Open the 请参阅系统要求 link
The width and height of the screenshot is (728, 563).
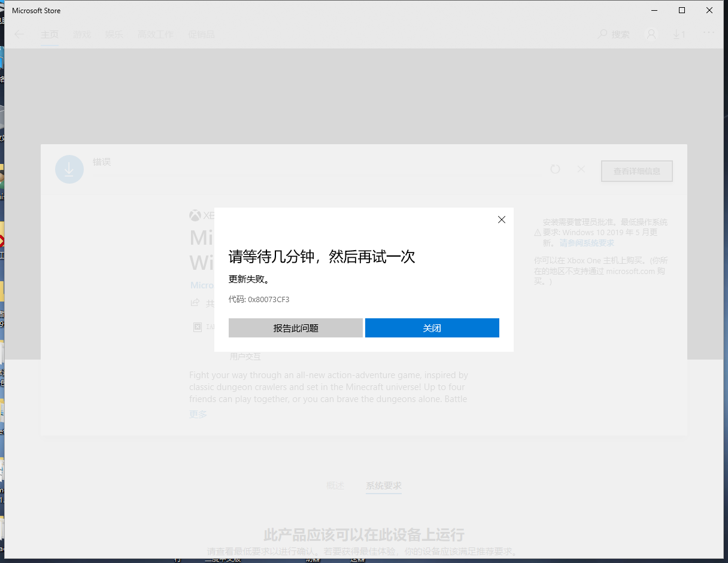(587, 243)
